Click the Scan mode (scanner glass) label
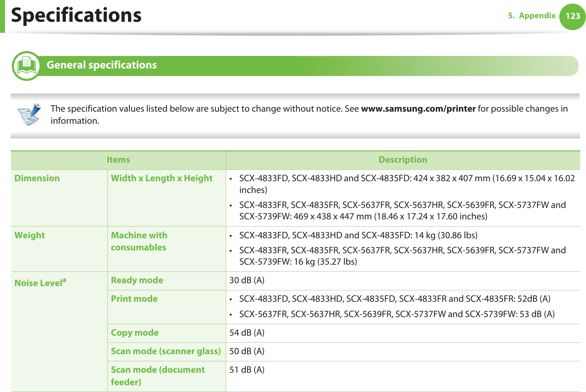The height and width of the screenshot is (392, 586). [x=166, y=351]
